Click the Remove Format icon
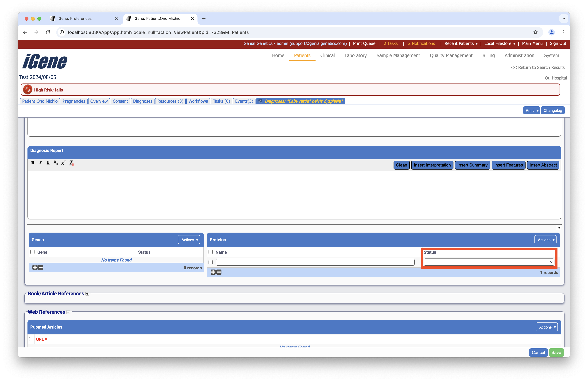The image size is (588, 381). (71, 163)
